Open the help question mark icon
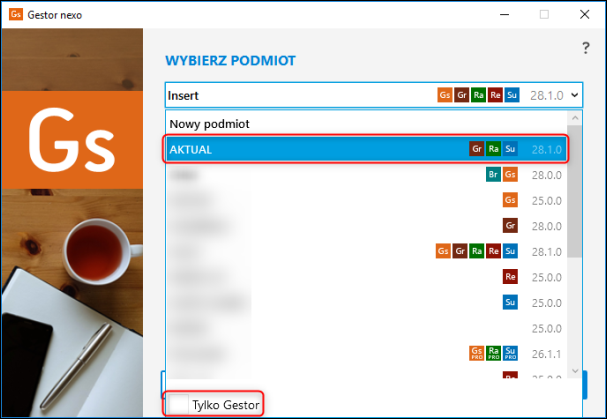607x419 pixels. (586, 48)
